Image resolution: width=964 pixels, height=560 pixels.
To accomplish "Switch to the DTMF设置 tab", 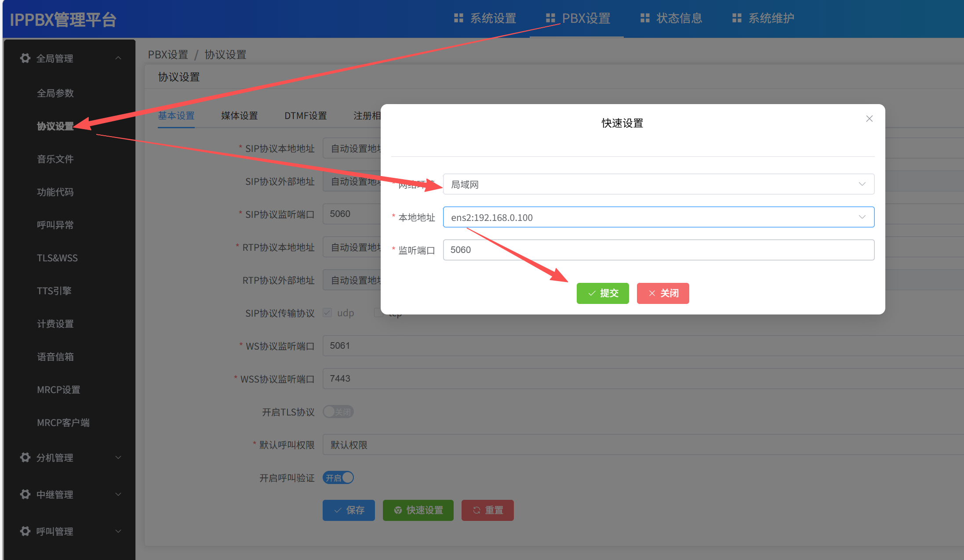I will (305, 116).
